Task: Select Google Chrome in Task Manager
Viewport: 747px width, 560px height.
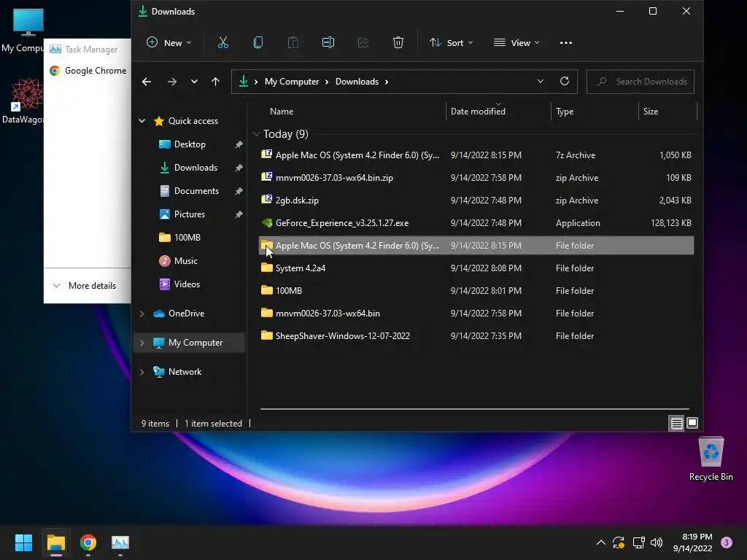Action: [x=88, y=71]
